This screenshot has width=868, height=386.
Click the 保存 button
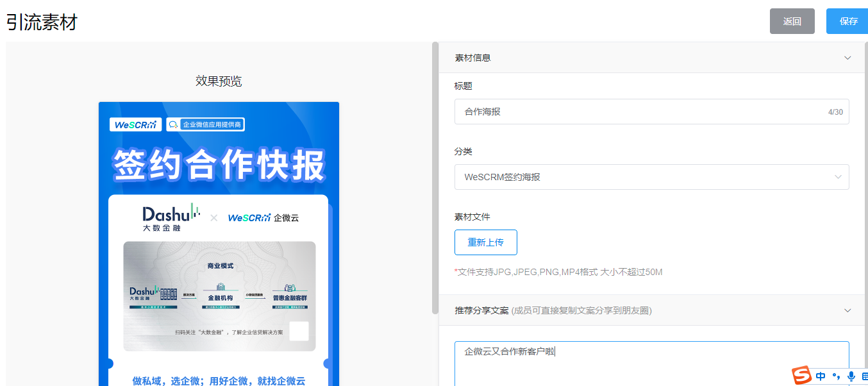[848, 21]
